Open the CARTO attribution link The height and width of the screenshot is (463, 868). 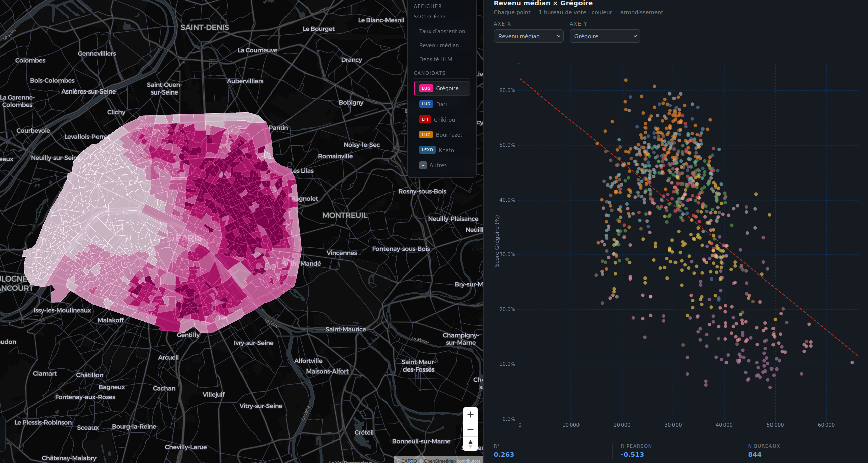409,460
